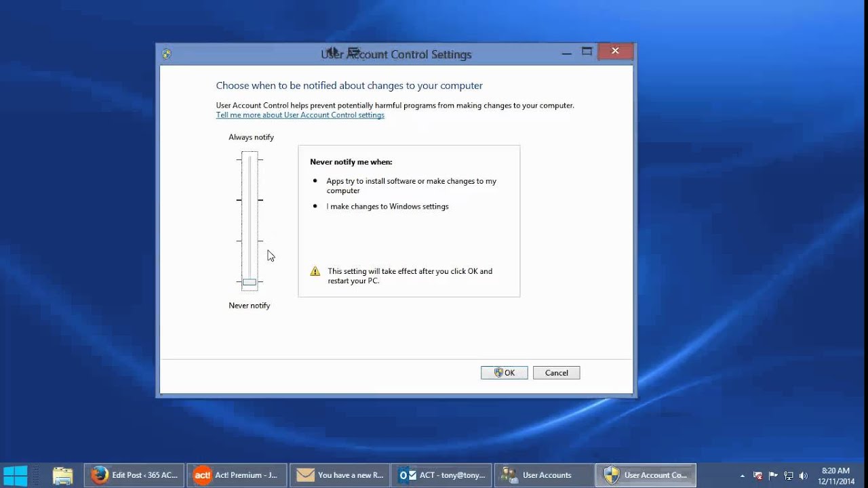Set slider to the second tick from top
Image resolution: width=868 pixels, height=488 pixels.
click(x=250, y=200)
